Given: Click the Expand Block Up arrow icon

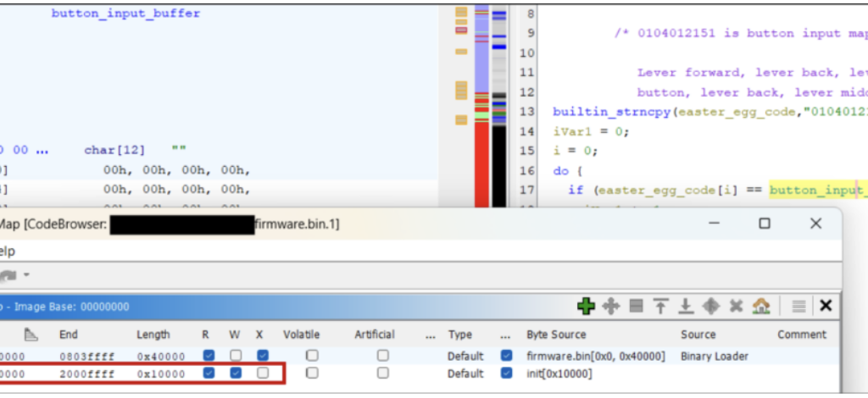Looking at the screenshot, I should [x=661, y=306].
